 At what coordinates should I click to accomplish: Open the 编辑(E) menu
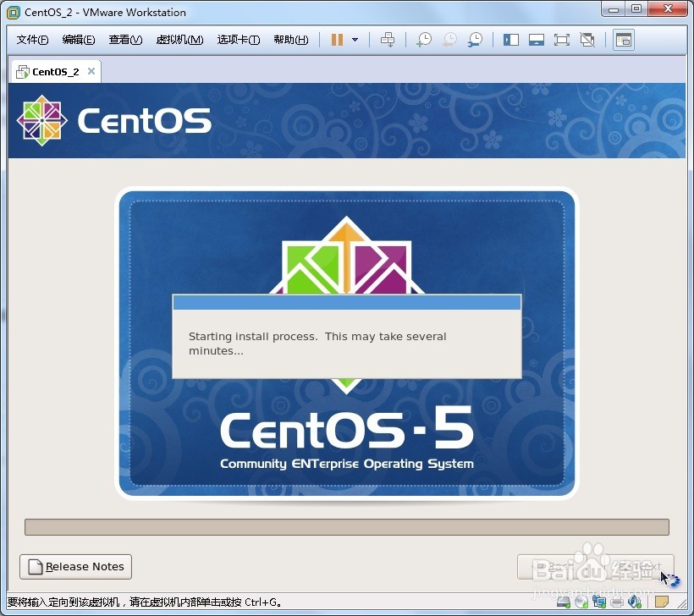click(x=79, y=40)
